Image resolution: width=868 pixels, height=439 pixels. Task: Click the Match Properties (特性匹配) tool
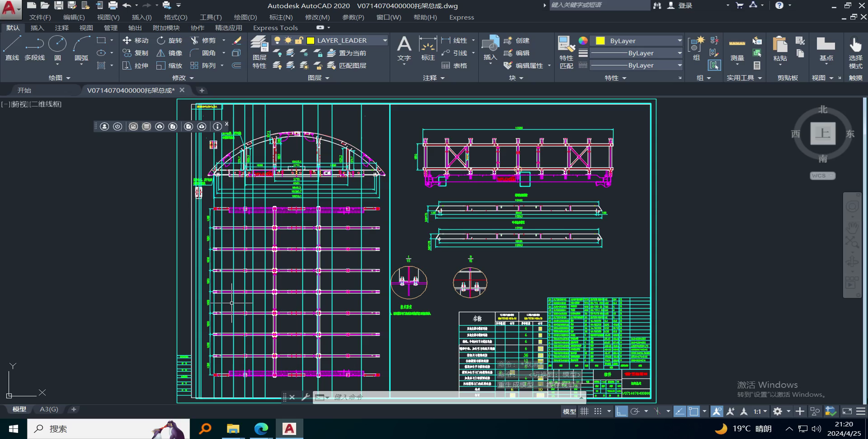click(566, 52)
